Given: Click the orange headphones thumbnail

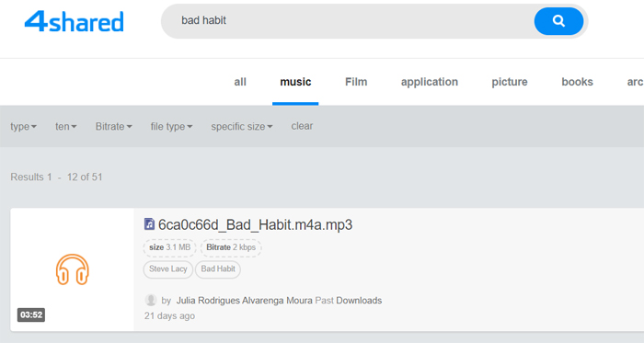Looking at the screenshot, I should pyautogui.click(x=73, y=269).
